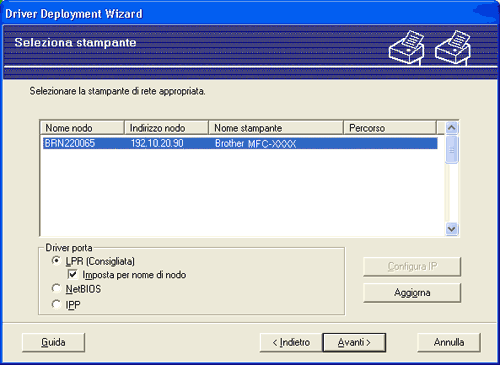500x365 pixels.
Task: Select the BRN220065 printer row
Action: (240, 143)
